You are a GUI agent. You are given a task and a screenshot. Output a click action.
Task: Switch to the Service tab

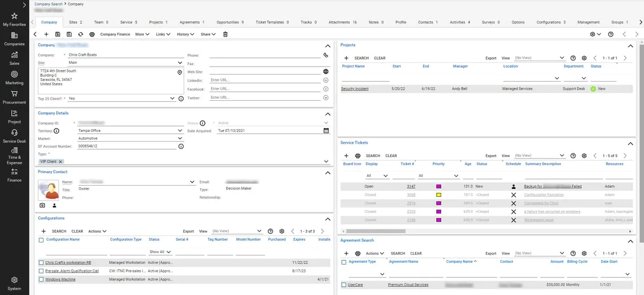click(129, 22)
